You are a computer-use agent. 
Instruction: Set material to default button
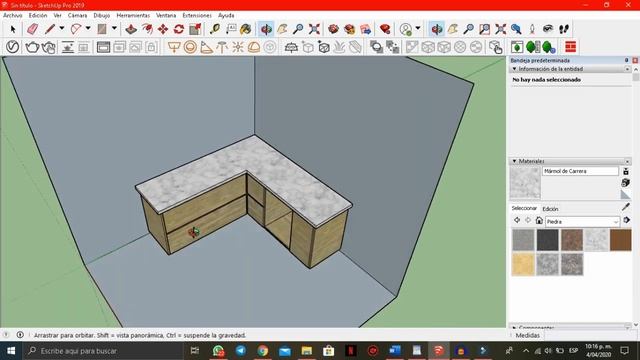pos(626,194)
